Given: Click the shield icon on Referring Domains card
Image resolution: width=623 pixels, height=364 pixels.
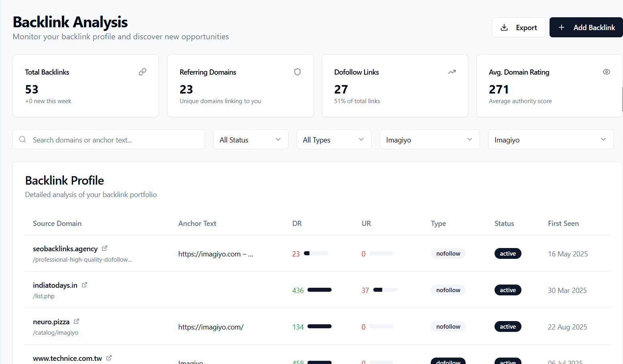Looking at the screenshot, I should click(x=297, y=72).
